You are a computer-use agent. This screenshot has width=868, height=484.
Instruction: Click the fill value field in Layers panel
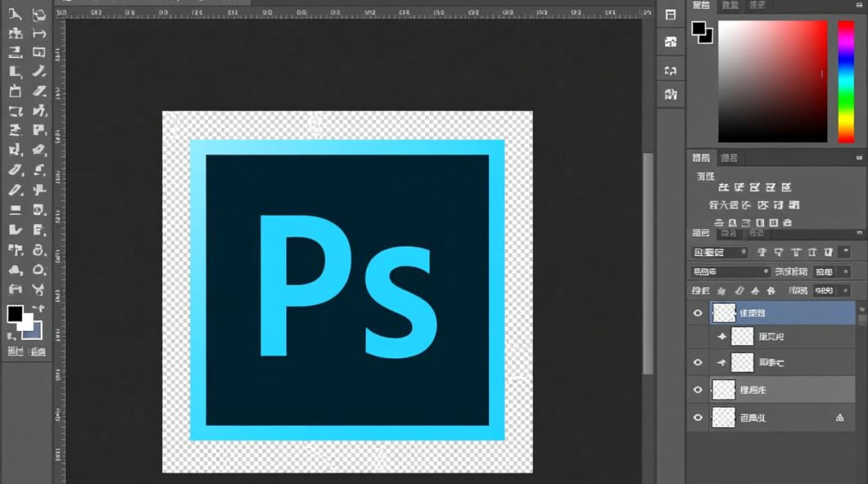pyautogui.click(x=825, y=291)
